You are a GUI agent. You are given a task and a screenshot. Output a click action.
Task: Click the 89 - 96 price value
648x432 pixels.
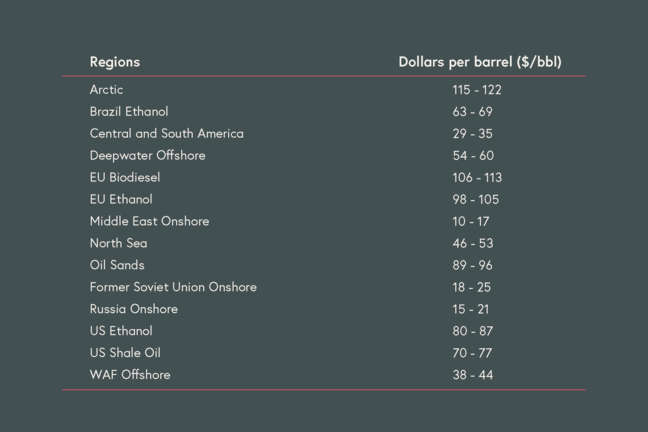coord(472,266)
